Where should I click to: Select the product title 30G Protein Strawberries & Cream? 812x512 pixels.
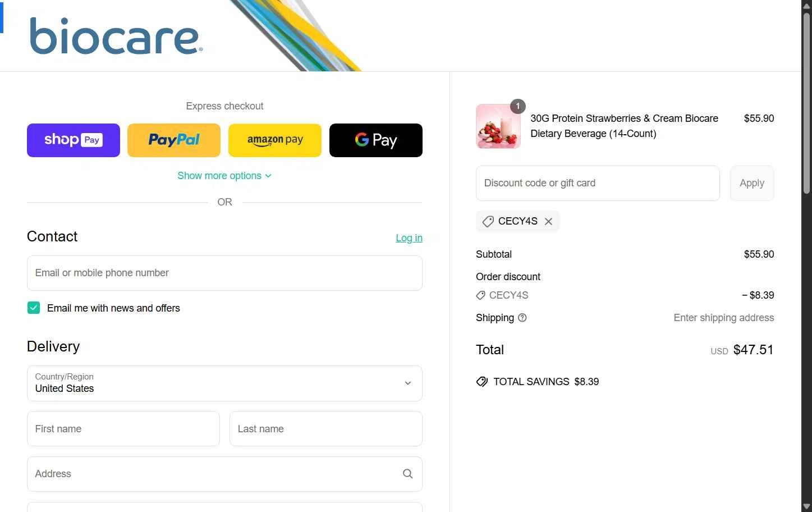(625, 126)
